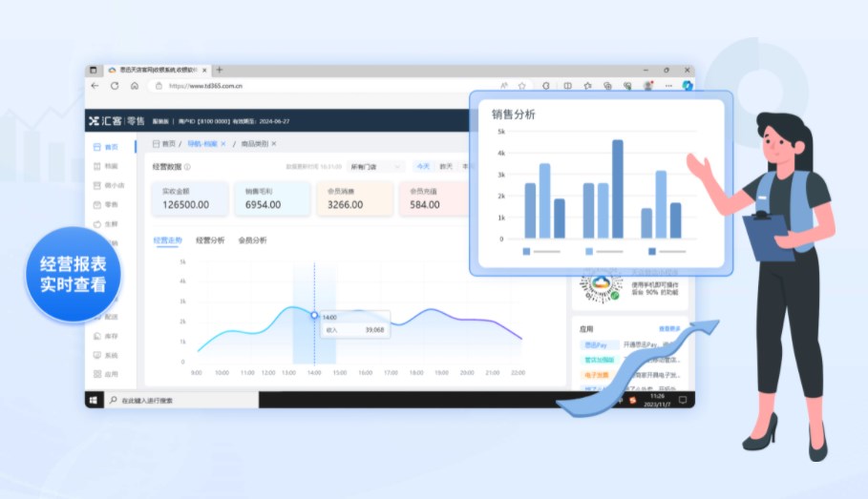The width and height of the screenshot is (868, 499).
Task: Open 微小店 in the sidebar
Action: tap(108, 185)
